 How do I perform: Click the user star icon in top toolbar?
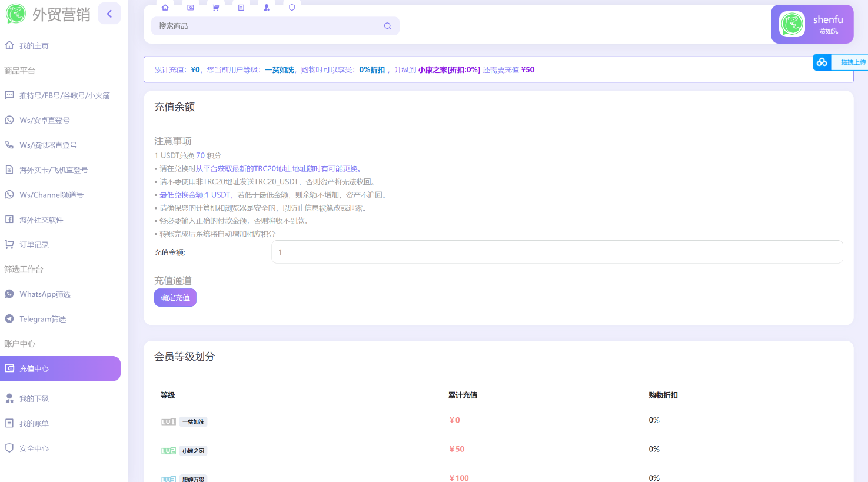coord(267,8)
